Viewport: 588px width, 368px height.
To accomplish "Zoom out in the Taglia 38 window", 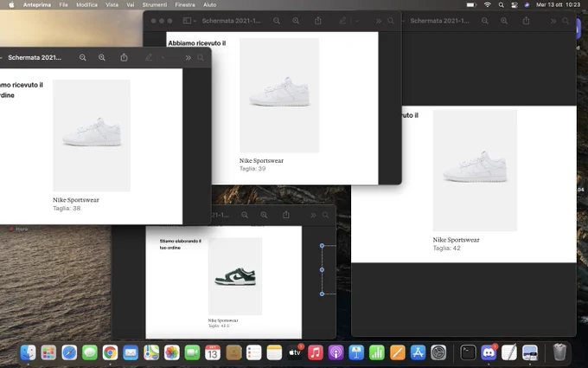I will (x=82, y=57).
